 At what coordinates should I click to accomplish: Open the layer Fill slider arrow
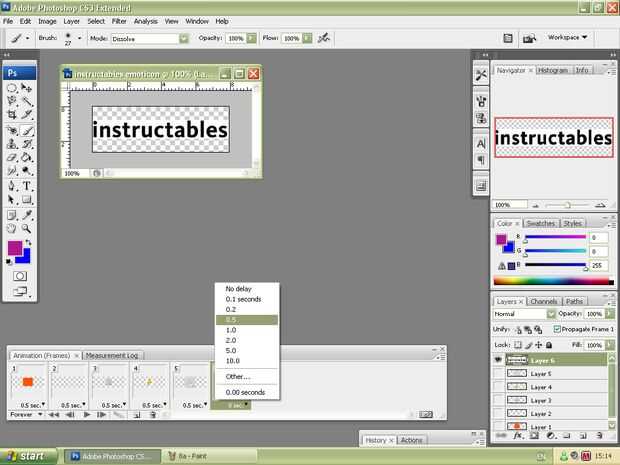click(609, 345)
